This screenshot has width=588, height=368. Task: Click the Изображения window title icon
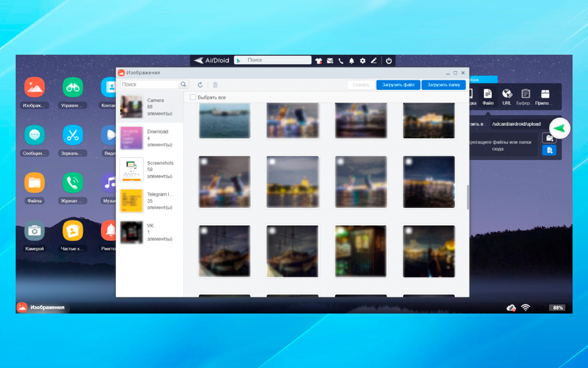tap(121, 73)
